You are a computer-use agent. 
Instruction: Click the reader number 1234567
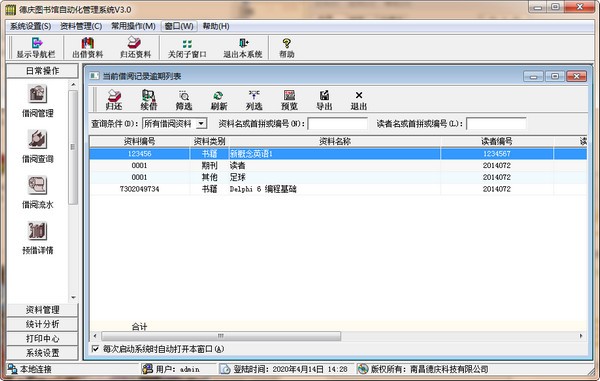(x=497, y=154)
